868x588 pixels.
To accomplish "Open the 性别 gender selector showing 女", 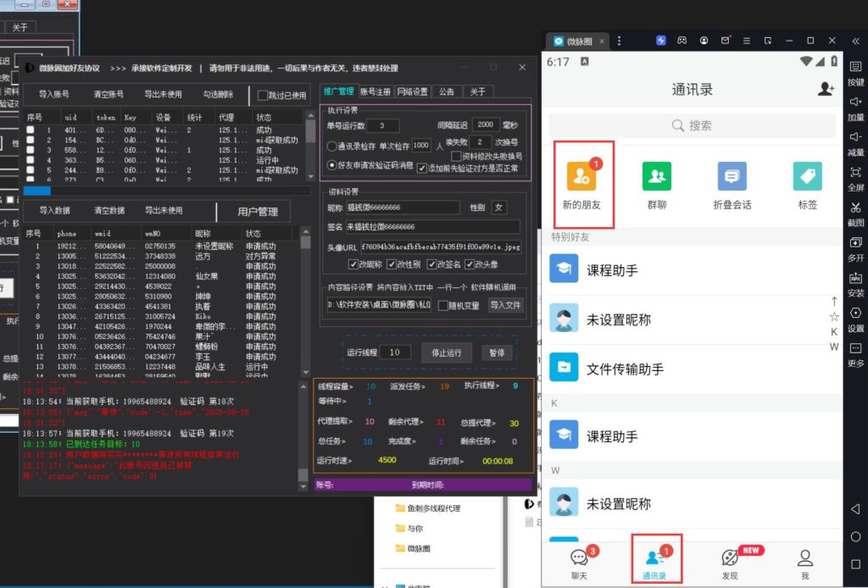I will [x=499, y=208].
